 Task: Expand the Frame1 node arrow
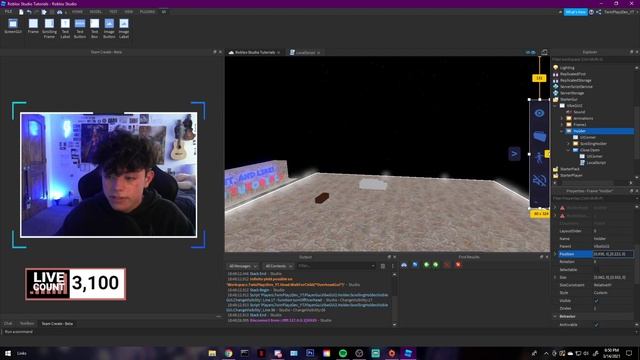tap(562, 124)
